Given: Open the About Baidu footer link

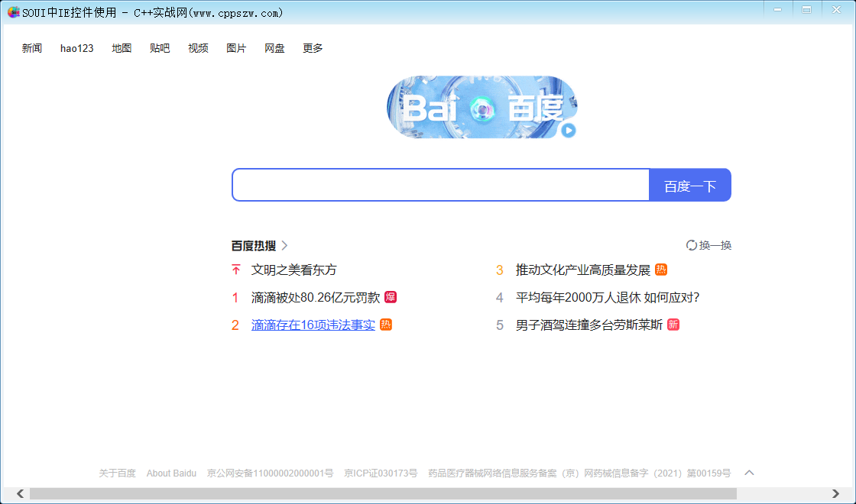Looking at the screenshot, I should coord(171,473).
